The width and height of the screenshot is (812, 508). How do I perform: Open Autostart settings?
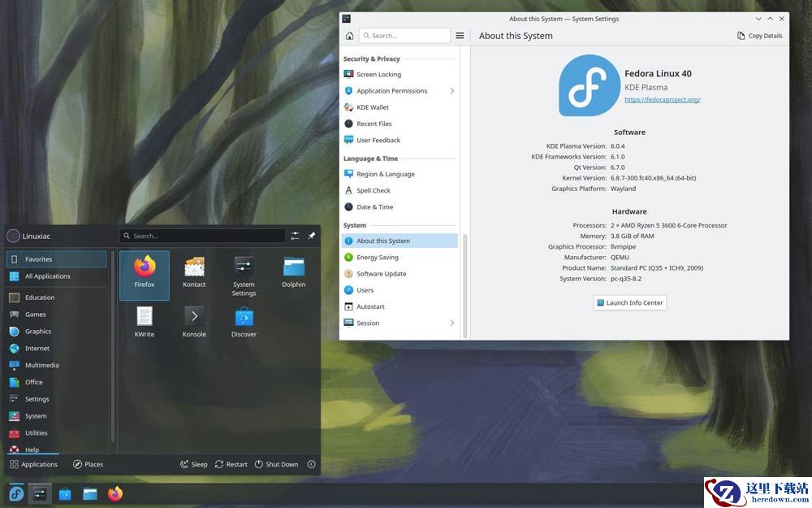coord(400,307)
